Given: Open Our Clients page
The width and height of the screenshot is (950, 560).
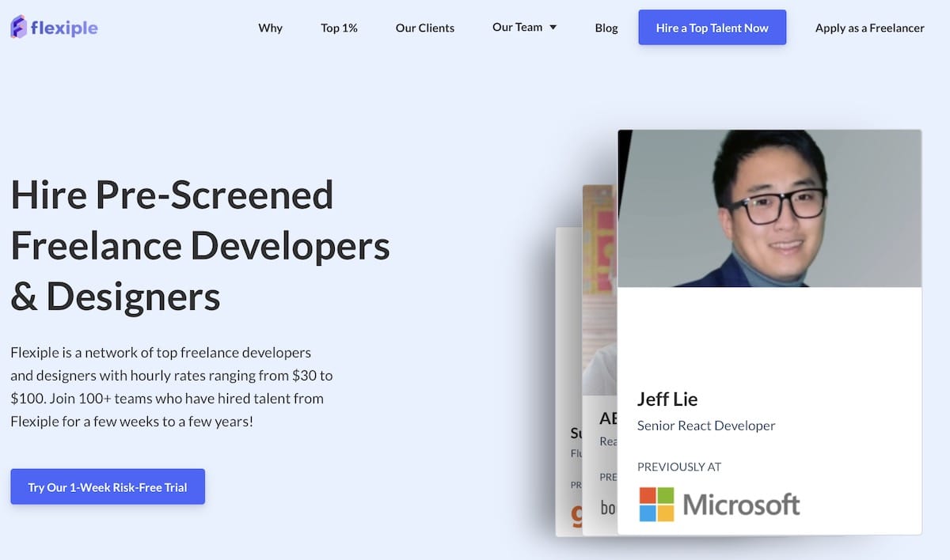Looking at the screenshot, I should pyautogui.click(x=425, y=28).
